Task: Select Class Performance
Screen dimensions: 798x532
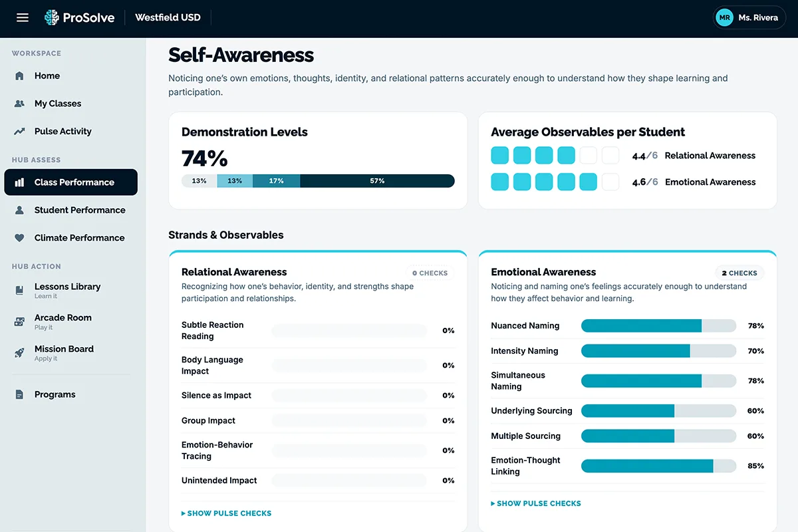Action: point(71,182)
